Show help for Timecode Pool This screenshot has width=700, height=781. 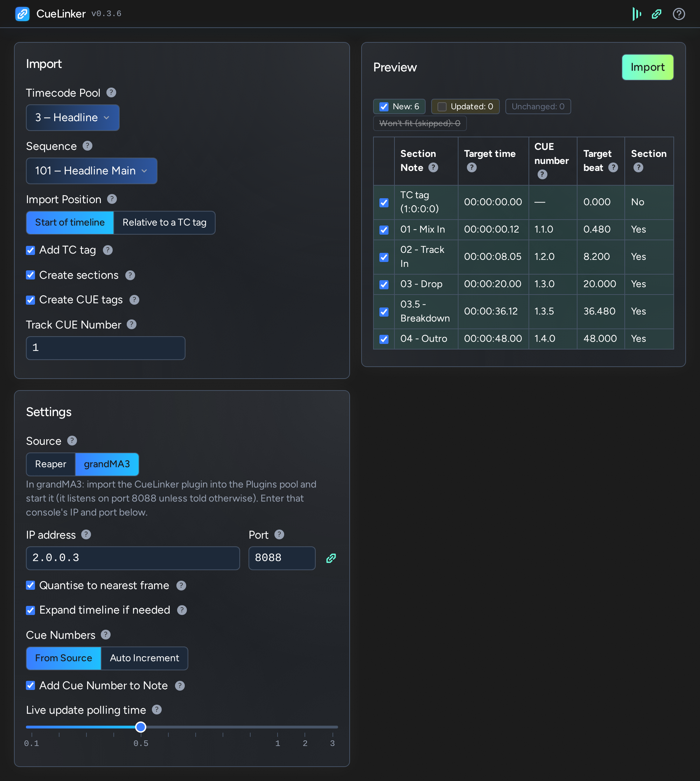click(x=111, y=92)
